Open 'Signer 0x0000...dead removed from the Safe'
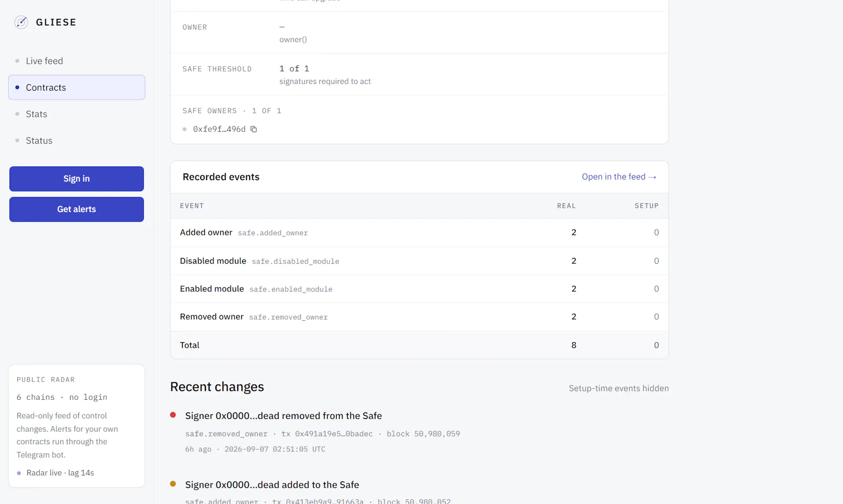Image resolution: width=843 pixels, height=504 pixels. 283,416
